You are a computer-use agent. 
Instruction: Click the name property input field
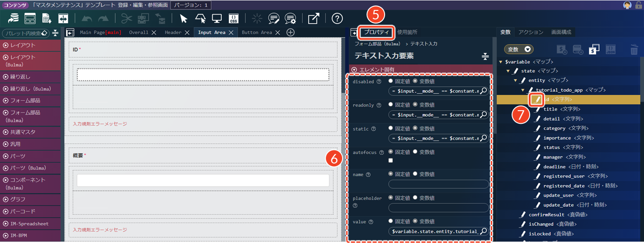438,184
